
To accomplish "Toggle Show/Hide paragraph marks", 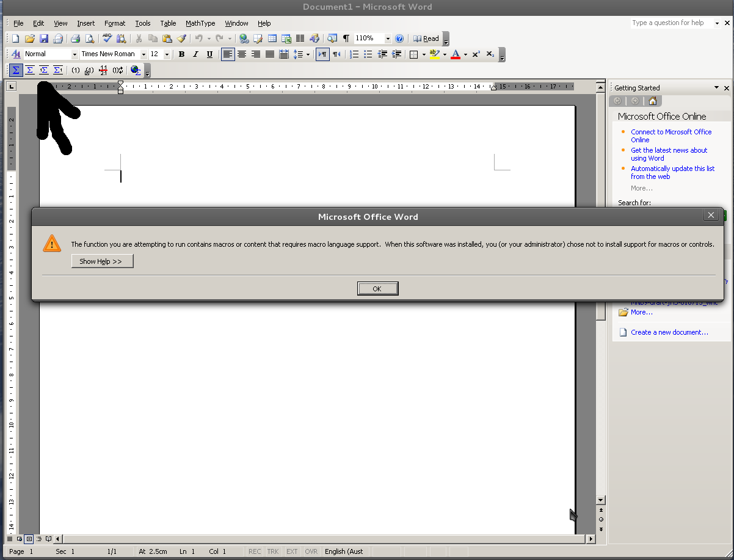I will pyautogui.click(x=346, y=38).
